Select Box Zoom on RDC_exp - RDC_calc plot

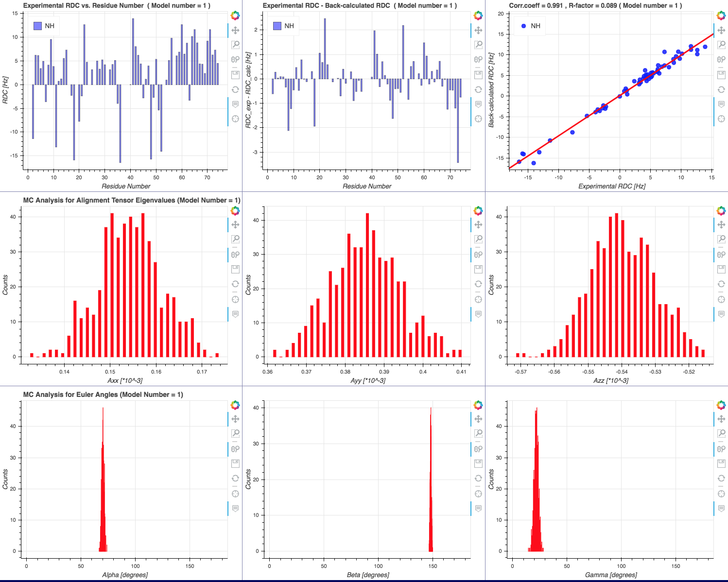[478, 45]
